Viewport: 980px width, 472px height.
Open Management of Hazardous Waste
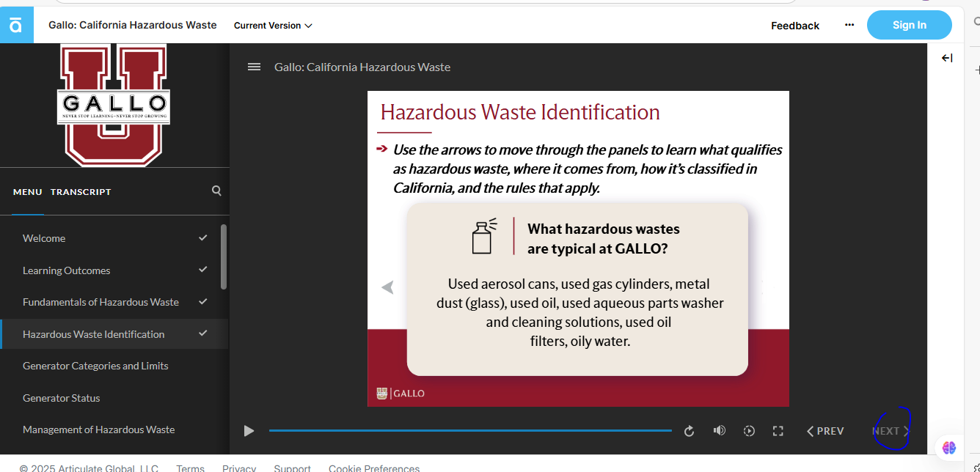click(x=114, y=429)
